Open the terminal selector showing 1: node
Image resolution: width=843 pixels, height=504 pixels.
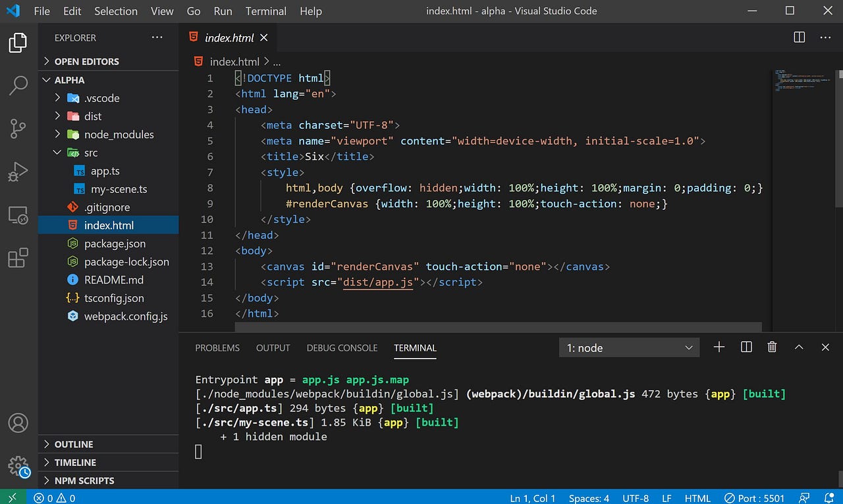628,347
